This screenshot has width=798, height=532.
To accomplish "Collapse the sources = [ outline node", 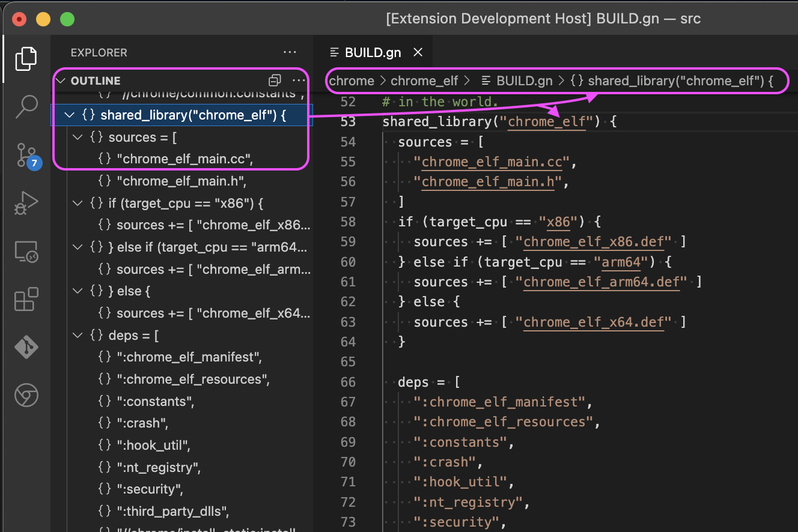I will [x=77, y=138].
